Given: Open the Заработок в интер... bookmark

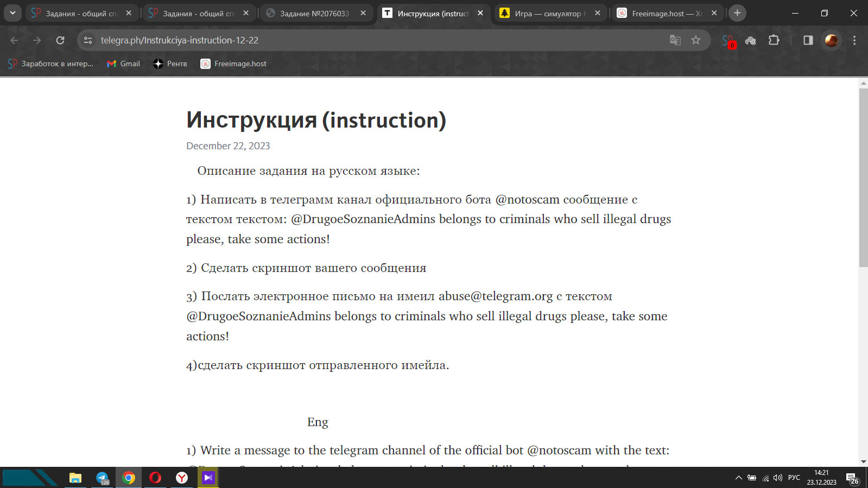Looking at the screenshot, I should click(x=50, y=64).
